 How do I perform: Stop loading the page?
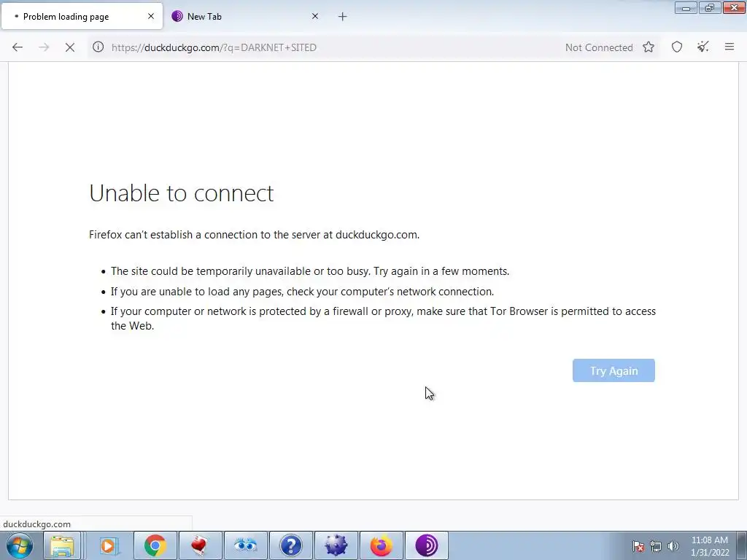click(x=70, y=47)
